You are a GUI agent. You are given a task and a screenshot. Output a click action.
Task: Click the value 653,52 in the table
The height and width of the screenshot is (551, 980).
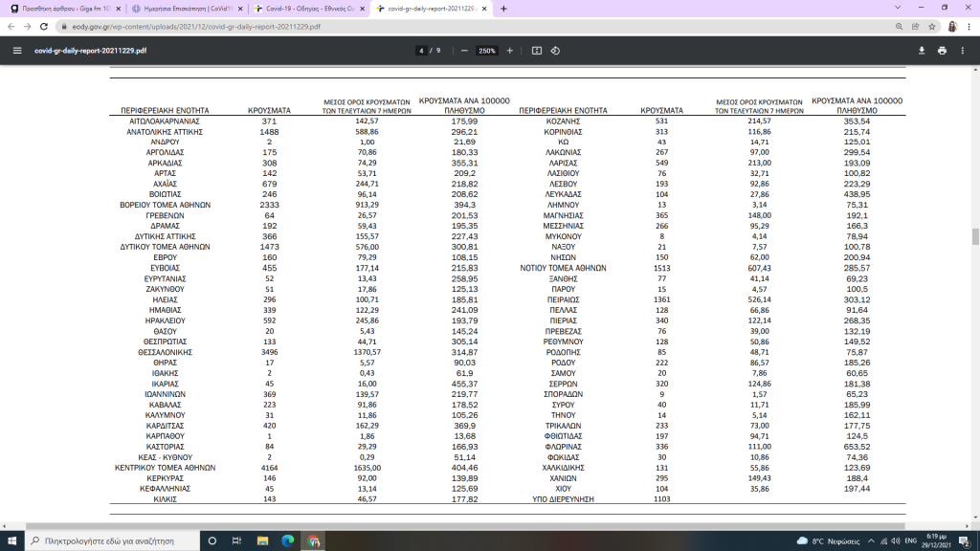coord(857,447)
